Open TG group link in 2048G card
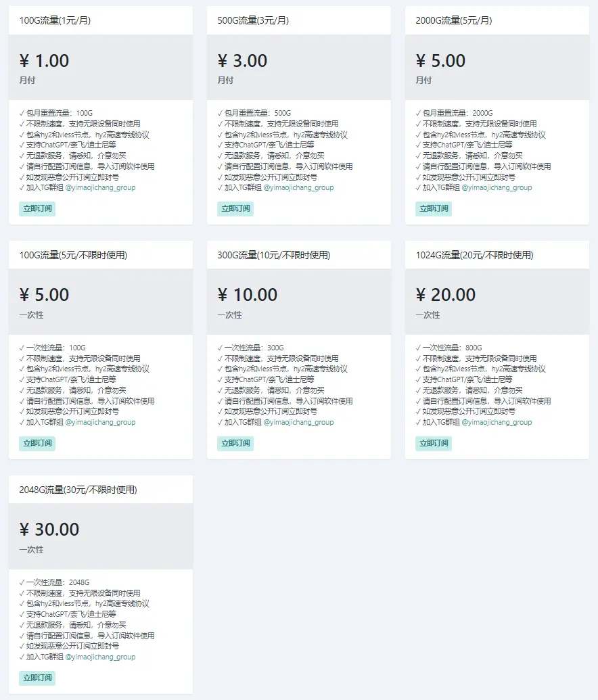The width and height of the screenshot is (598, 700). [101, 657]
